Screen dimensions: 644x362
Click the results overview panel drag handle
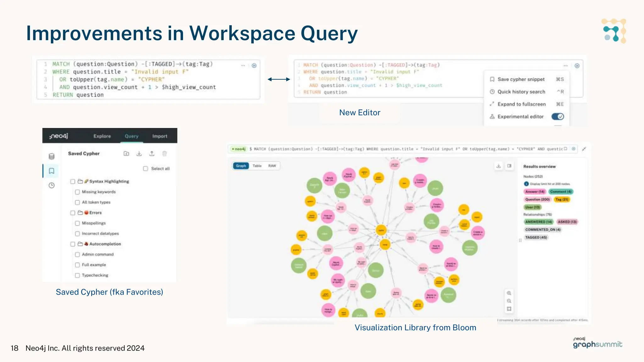(x=520, y=240)
